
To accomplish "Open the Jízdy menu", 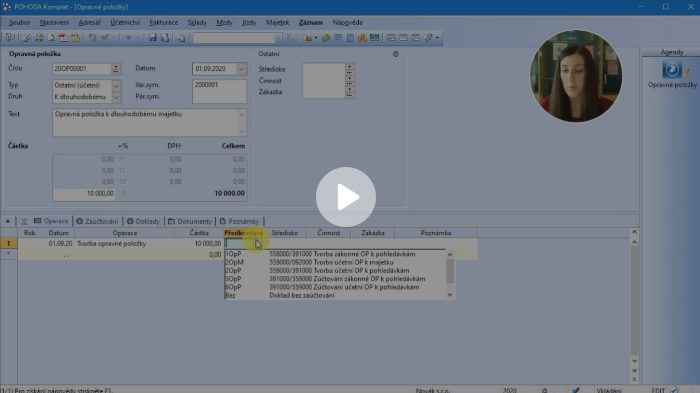I will tap(249, 22).
